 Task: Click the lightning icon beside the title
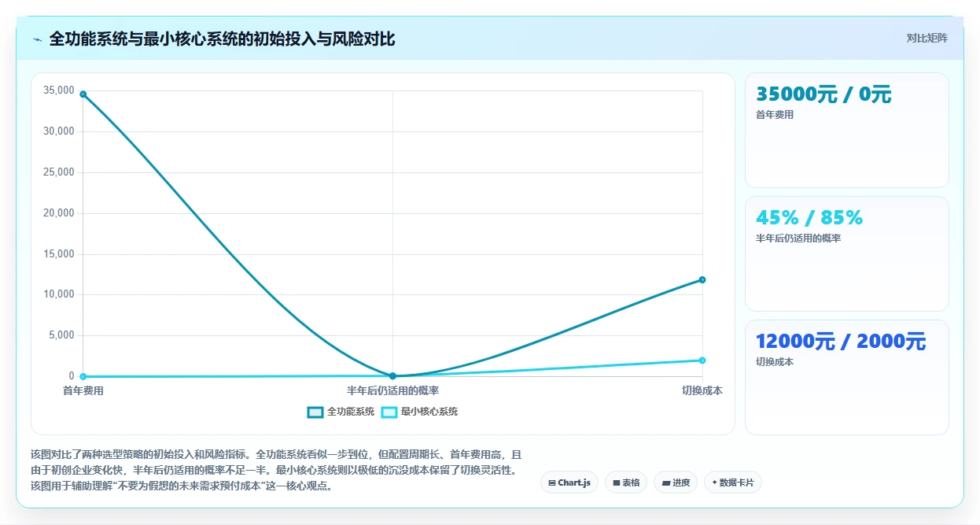(37, 39)
